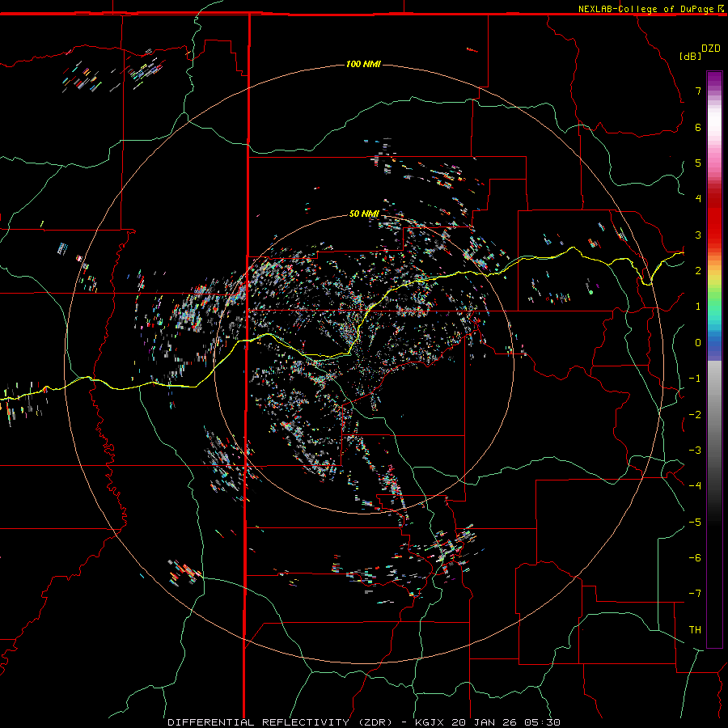Click the NEXLAB-College of DuPage label
Viewport: 728px width, 728px height.
click(x=645, y=9)
